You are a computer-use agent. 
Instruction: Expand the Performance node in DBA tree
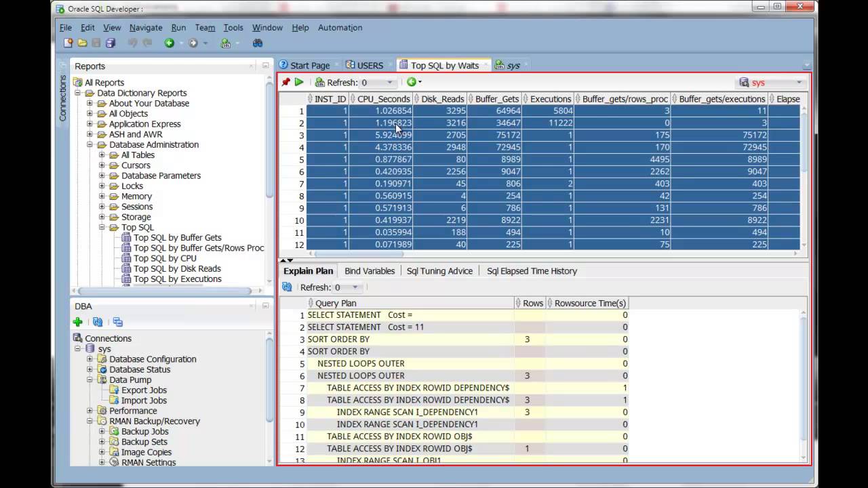(x=90, y=411)
